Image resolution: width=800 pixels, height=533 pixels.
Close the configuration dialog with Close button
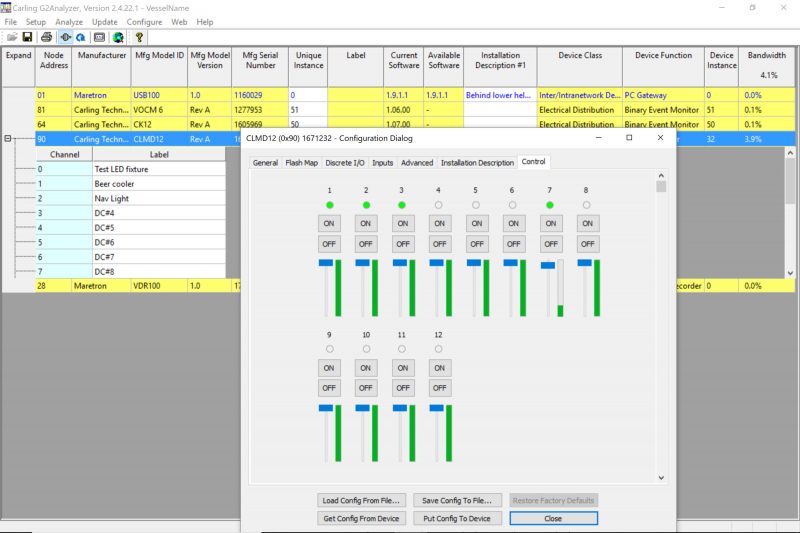point(554,518)
